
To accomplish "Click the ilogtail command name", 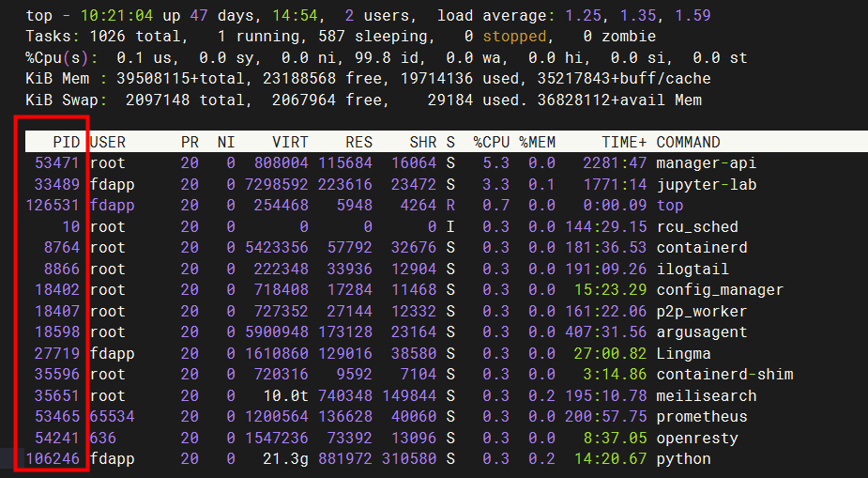I will pos(693,269).
